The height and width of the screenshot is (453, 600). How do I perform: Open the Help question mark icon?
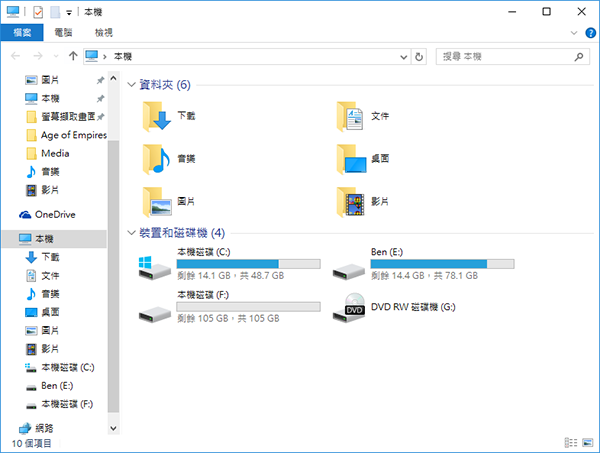point(590,33)
